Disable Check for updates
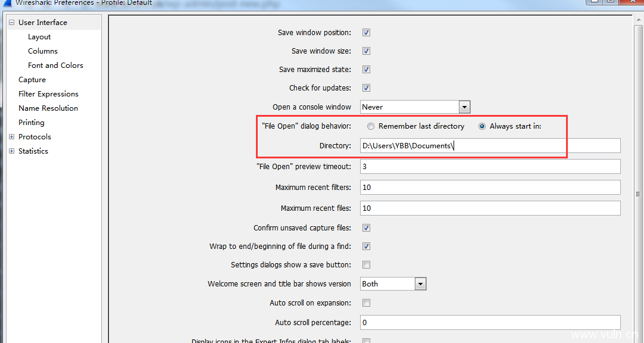 (367, 88)
